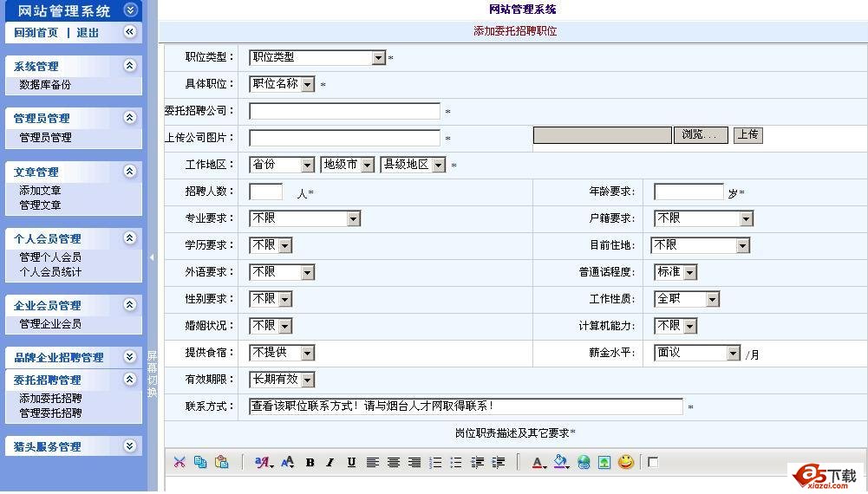The height and width of the screenshot is (494, 868).
Task: Open the 职位名称 dropdown
Action: [x=283, y=84]
